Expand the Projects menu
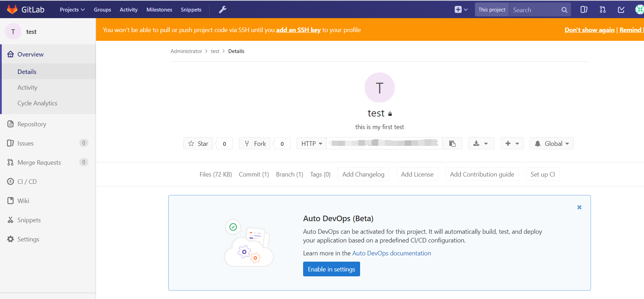The height and width of the screenshot is (299, 644). [x=72, y=10]
